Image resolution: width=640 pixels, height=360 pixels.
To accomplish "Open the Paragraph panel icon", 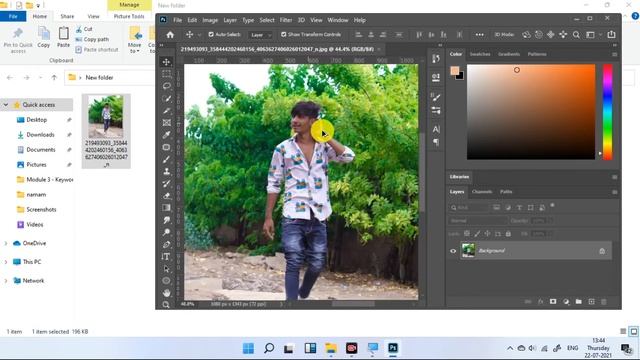I will [436, 142].
